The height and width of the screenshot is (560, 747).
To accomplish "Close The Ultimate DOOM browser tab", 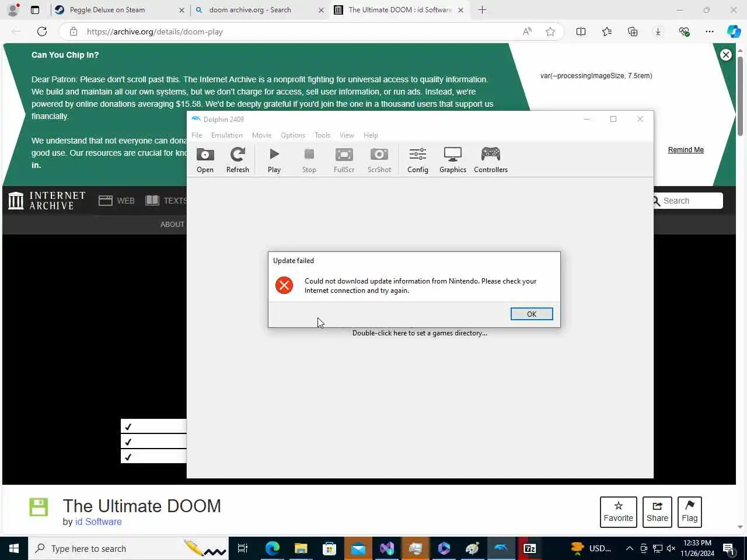I will tap(460, 10).
